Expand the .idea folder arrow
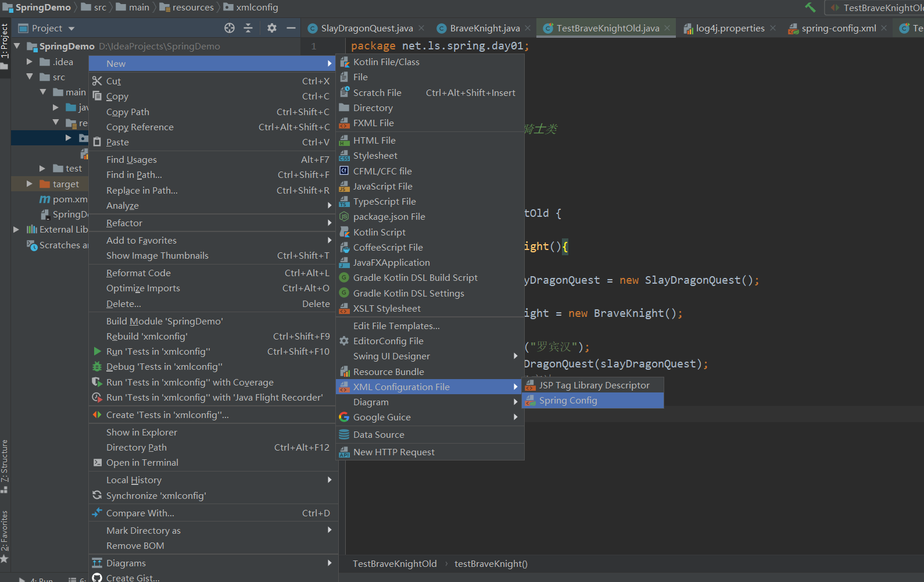Screen dimensions: 924x582 click(x=30, y=61)
